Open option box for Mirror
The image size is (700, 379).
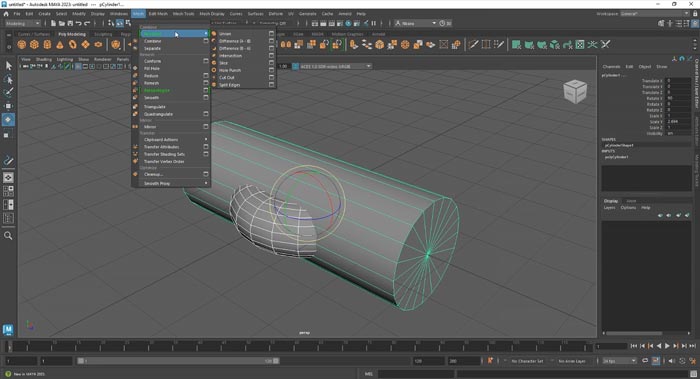[x=206, y=127]
